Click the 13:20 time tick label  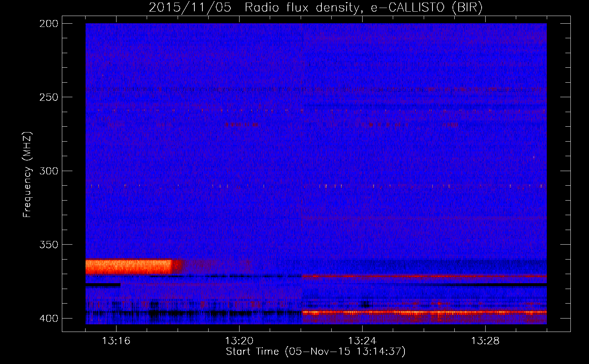tap(239, 341)
